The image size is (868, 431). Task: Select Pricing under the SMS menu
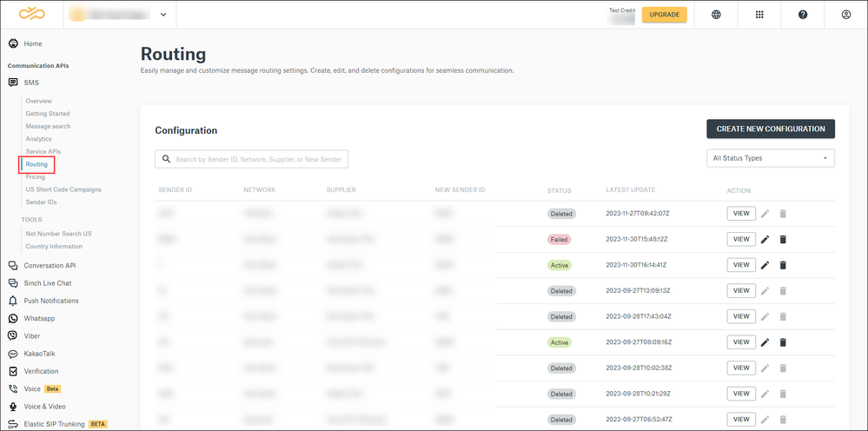point(36,177)
